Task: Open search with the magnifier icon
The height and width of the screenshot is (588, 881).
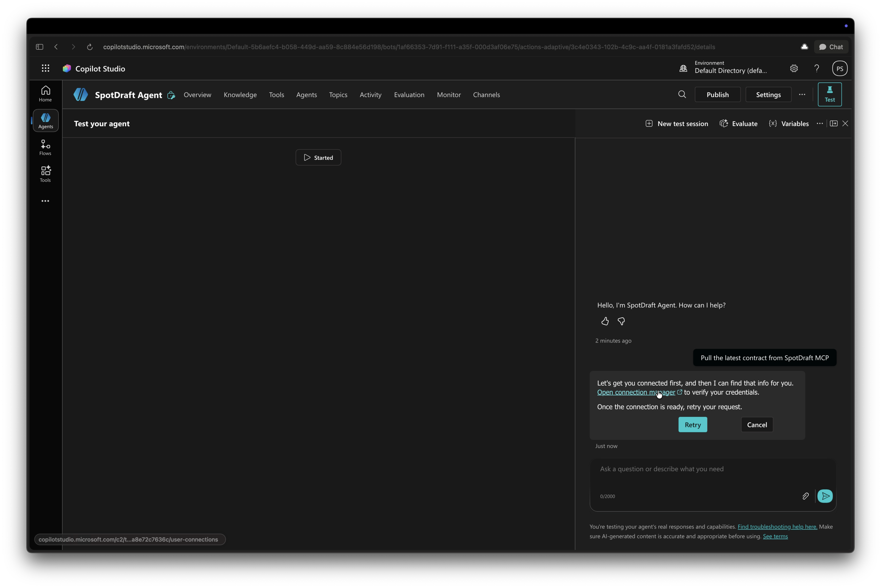Action: click(x=682, y=95)
